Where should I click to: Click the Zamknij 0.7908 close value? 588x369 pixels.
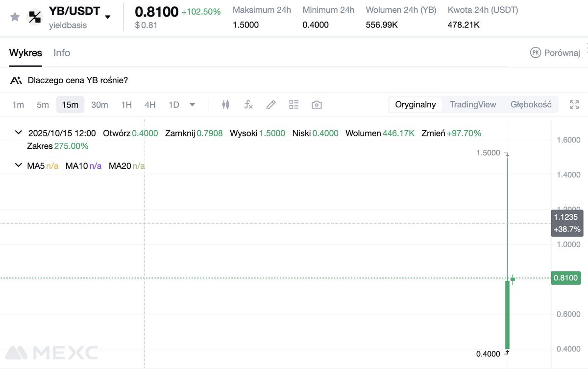pos(210,133)
